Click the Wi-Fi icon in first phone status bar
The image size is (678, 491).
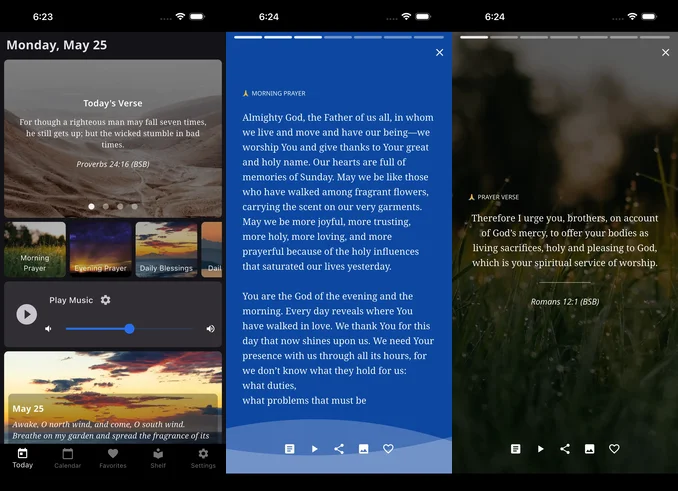tap(180, 16)
